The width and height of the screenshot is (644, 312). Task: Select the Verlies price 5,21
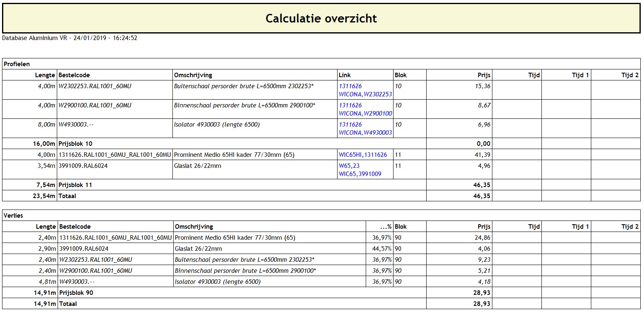click(x=484, y=271)
